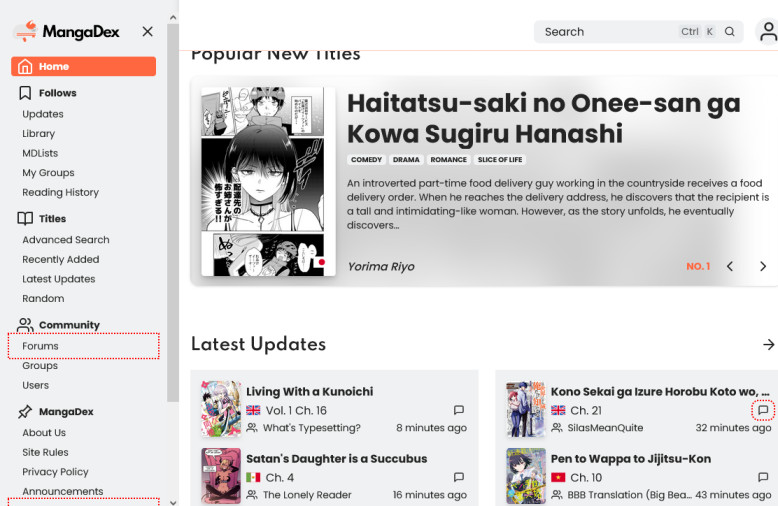The height and width of the screenshot is (506, 778).
Task: Open comments for Kono Sekai Ch. 21
Action: tap(763, 410)
